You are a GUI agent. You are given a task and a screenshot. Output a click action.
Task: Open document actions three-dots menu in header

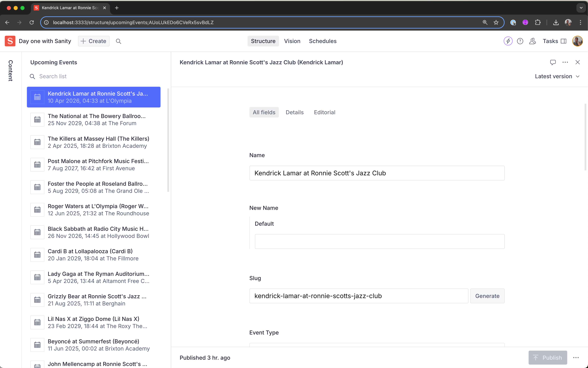(565, 62)
